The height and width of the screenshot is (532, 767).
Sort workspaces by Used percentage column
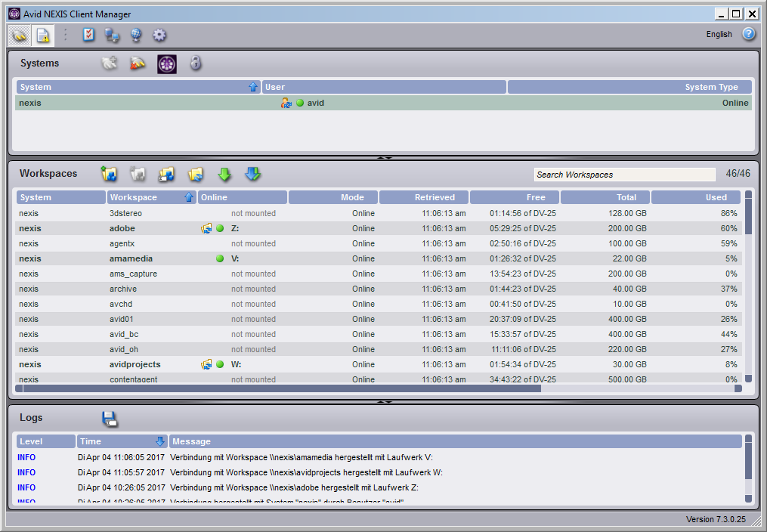click(696, 197)
